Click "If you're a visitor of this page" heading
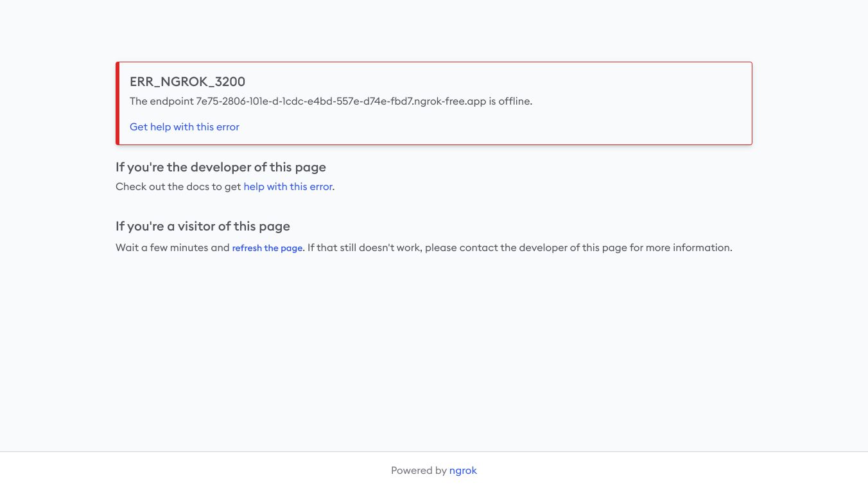This screenshot has height=488, width=868. pyautogui.click(x=203, y=227)
